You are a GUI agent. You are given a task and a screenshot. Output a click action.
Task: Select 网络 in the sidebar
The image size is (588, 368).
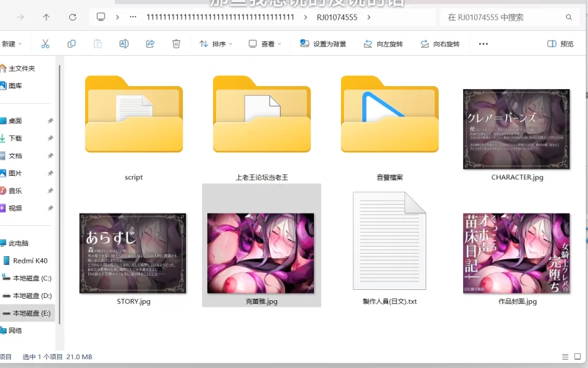coord(15,330)
